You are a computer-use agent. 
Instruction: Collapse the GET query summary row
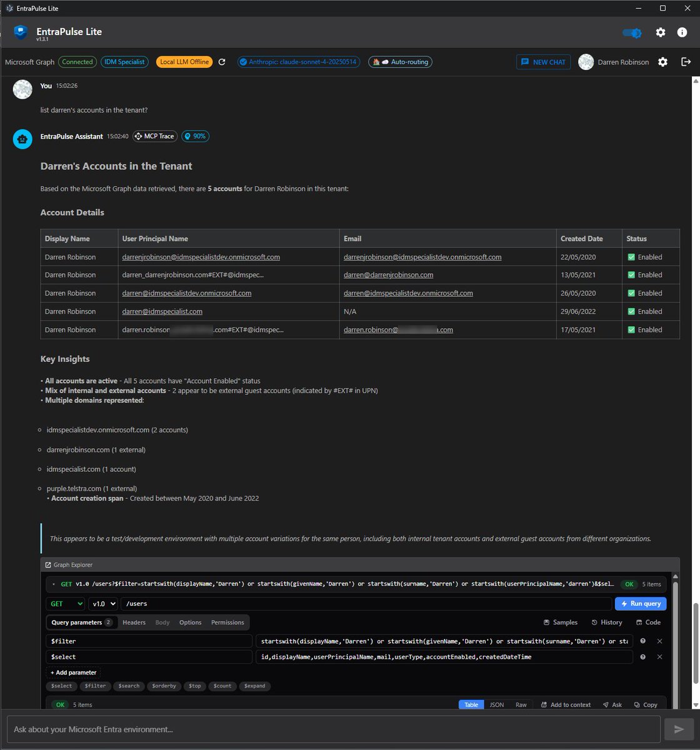click(54, 584)
